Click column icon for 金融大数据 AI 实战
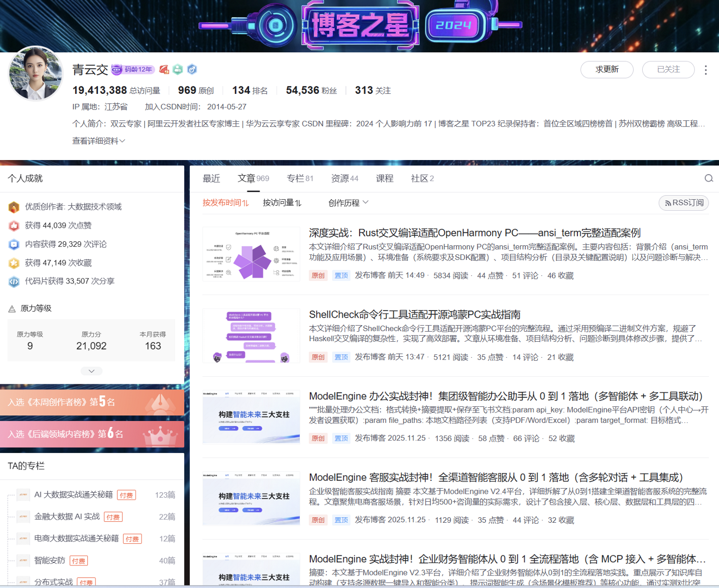 23,516
